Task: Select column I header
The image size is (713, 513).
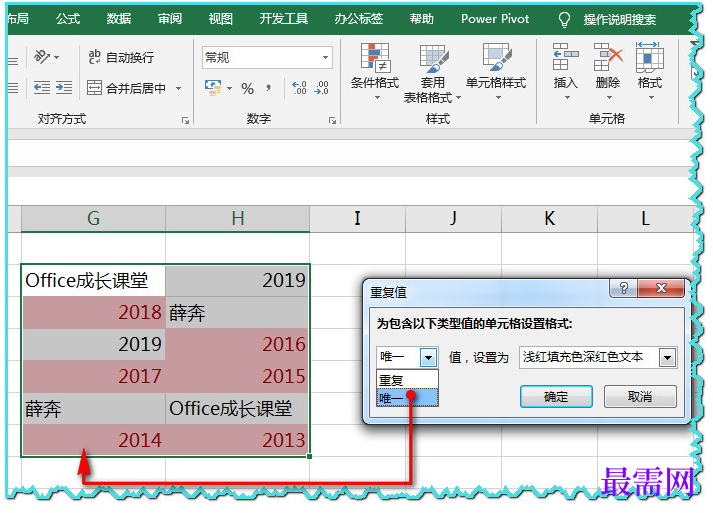Action: point(358,219)
